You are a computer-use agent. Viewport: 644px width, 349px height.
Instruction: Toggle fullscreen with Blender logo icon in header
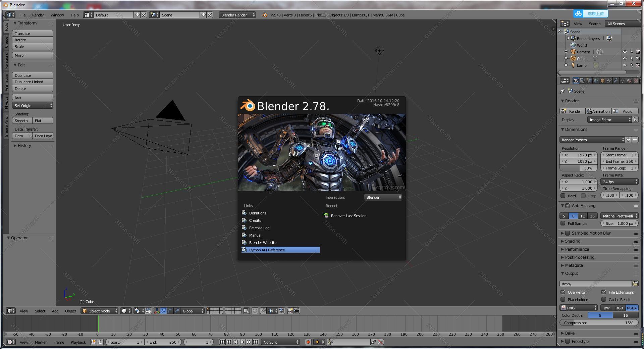click(x=264, y=15)
